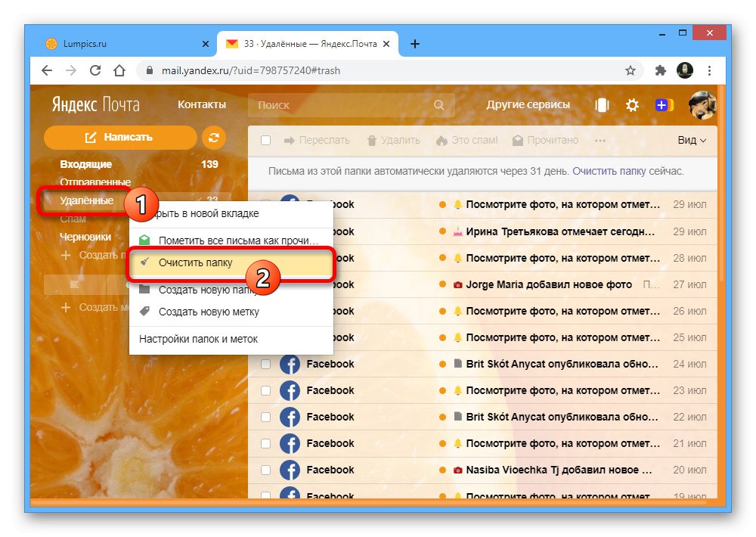This screenshot has width=756, height=537.
Task: Select Создать новую метку menu item
Action: click(231, 312)
